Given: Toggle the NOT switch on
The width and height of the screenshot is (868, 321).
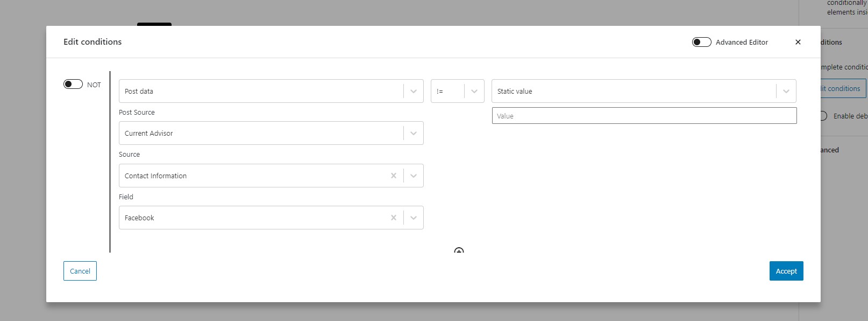Looking at the screenshot, I should coord(73,84).
